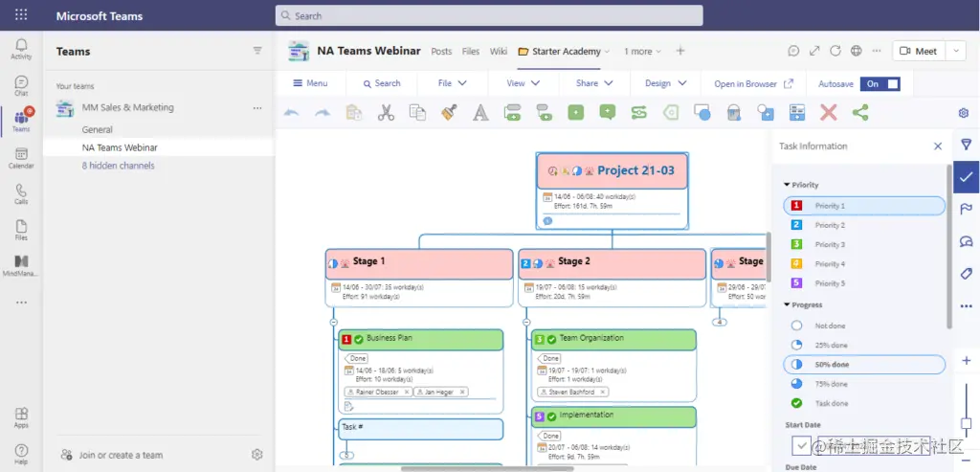Open the settings gear beside the toolbar
This screenshot has height=472, width=980.
963,113
